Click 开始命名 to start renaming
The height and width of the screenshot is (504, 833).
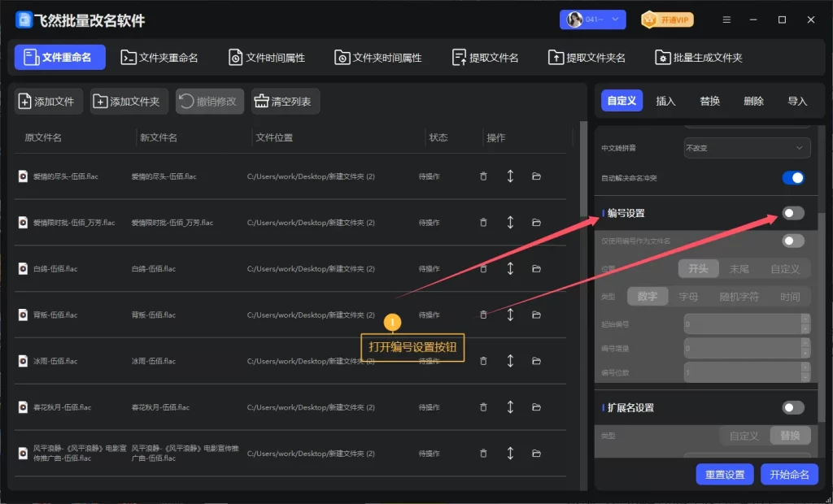pos(789,475)
